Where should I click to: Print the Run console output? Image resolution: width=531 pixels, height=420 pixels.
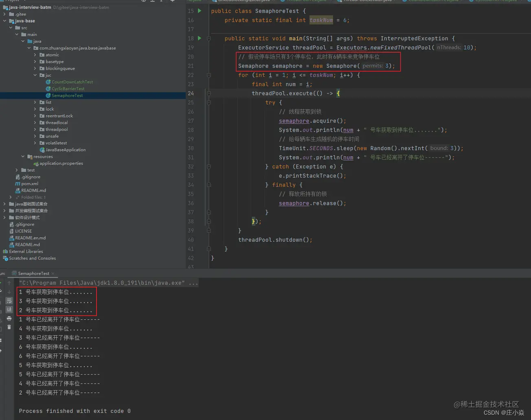9,319
